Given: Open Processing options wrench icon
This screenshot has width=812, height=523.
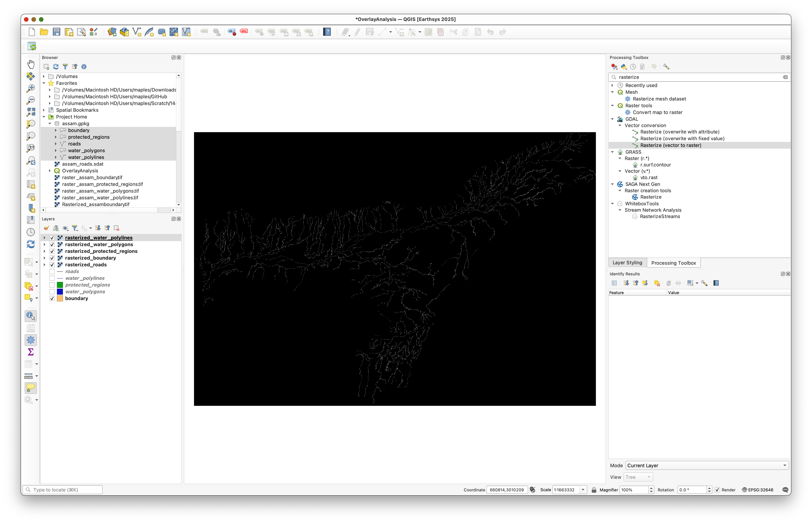Looking at the screenshot, I should pyautogui.click(x=666, y=67).
